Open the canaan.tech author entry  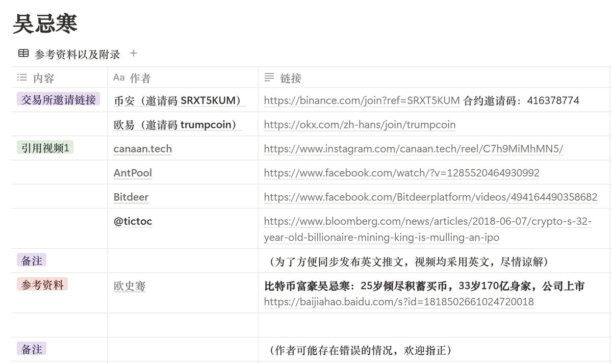143,149
